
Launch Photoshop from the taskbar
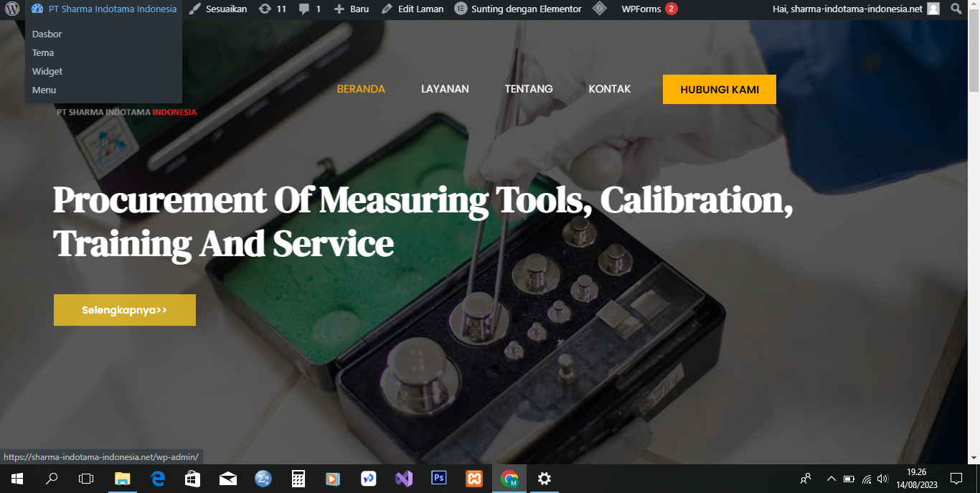coord(439,479)
